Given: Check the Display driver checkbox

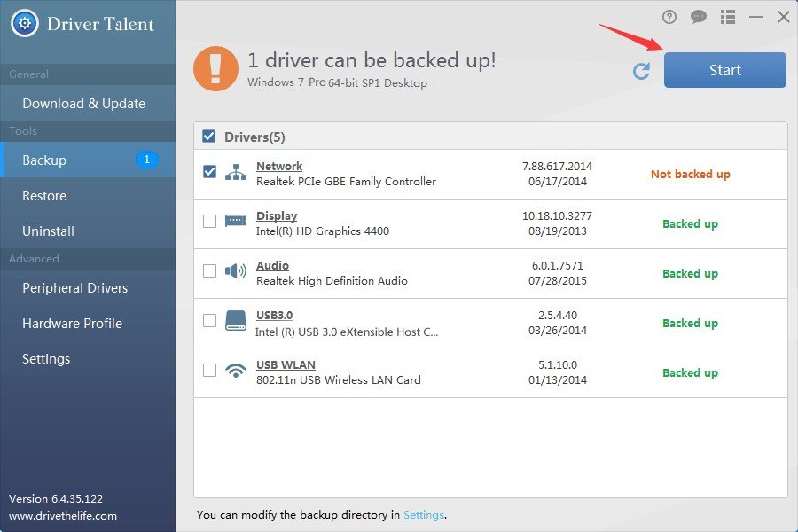Looking at the screenshot, I should (x=209, y=221).
